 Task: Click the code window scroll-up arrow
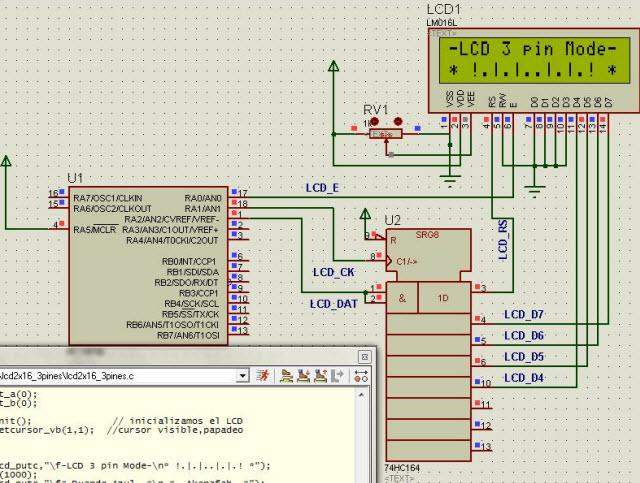[361, 395]
